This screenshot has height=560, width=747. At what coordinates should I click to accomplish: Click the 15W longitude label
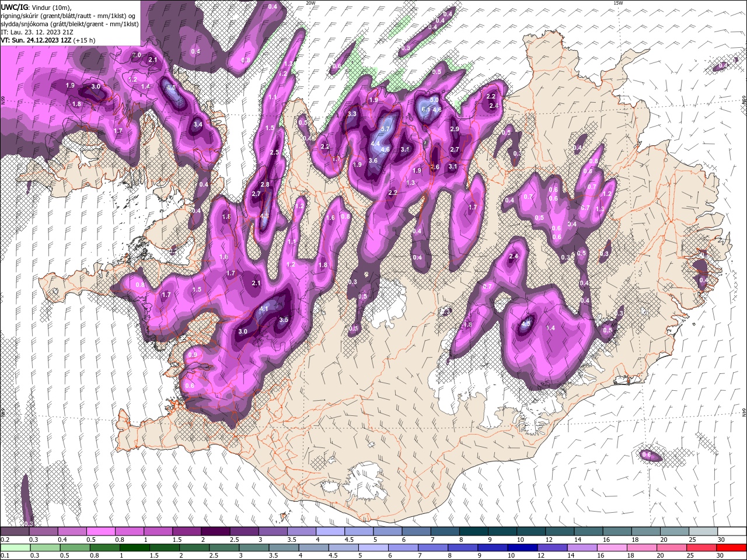618,3
